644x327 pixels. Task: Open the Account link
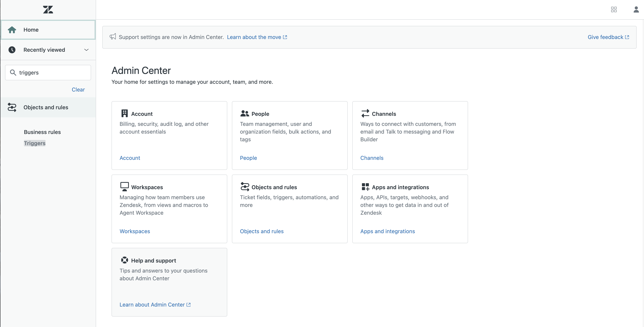[x=130, y=158]
